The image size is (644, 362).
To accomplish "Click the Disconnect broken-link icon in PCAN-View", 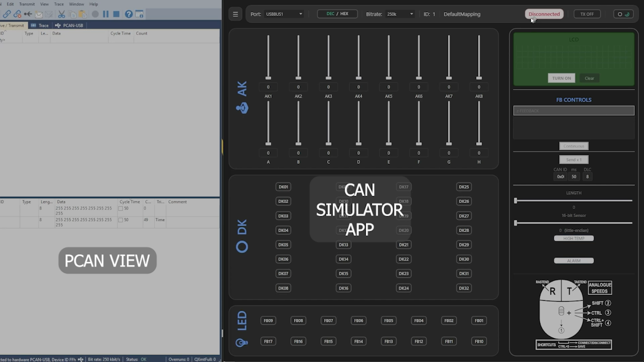I will (x=18, y=14).
